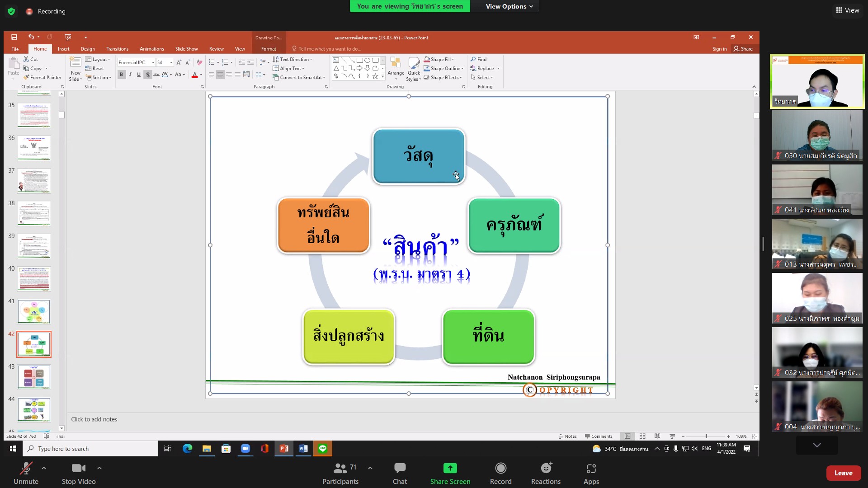868x488 pixels.
Task: Click Sign in link in PowerPoint
Action: tap(719, 49)
